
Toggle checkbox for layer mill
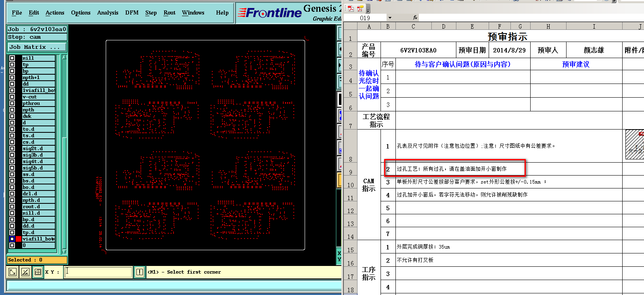(x=12, y=58)
